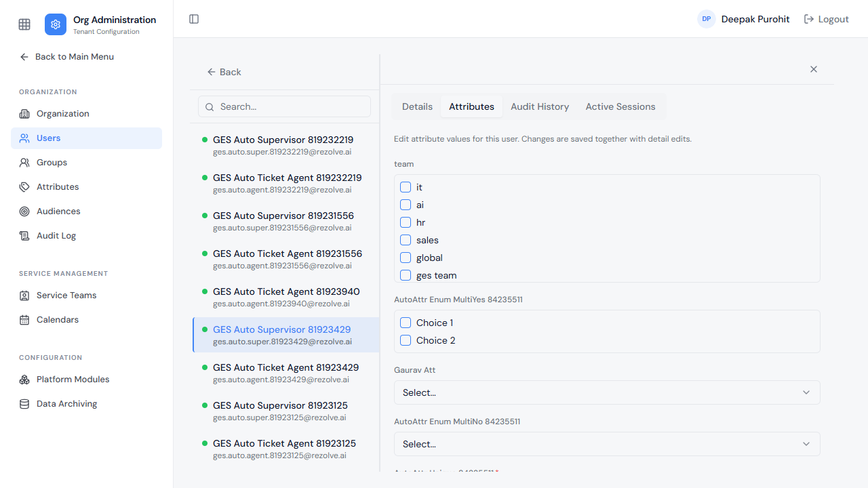Viewport: 868px width, 488px height.
Task: Click the Service Teams icon
Action: (x=24, y=296)
